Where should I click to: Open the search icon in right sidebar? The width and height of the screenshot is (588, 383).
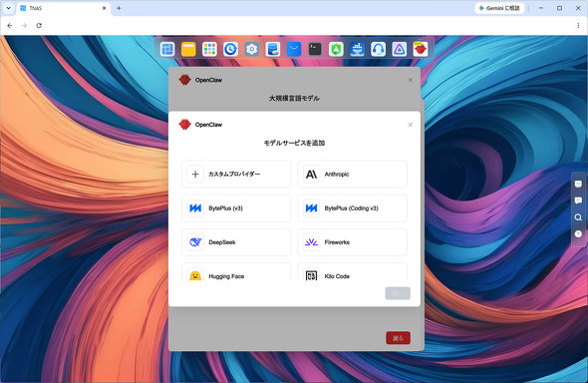(578, 217)
